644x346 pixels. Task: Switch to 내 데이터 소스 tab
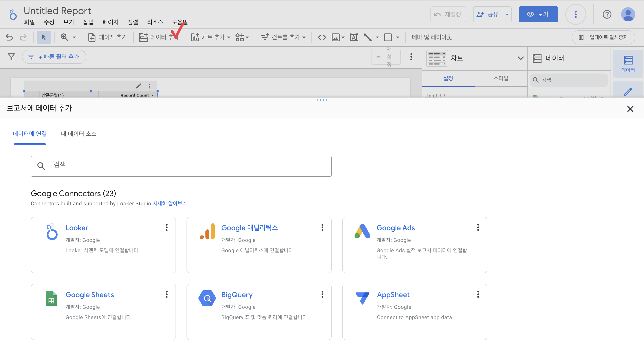79,134
